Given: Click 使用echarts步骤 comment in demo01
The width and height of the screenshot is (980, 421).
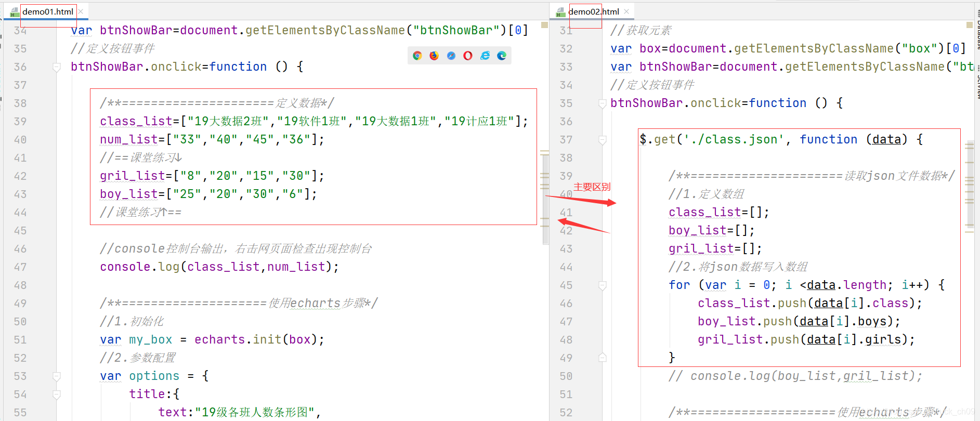Looking at the screenshot, I should (x=239, y=303).
